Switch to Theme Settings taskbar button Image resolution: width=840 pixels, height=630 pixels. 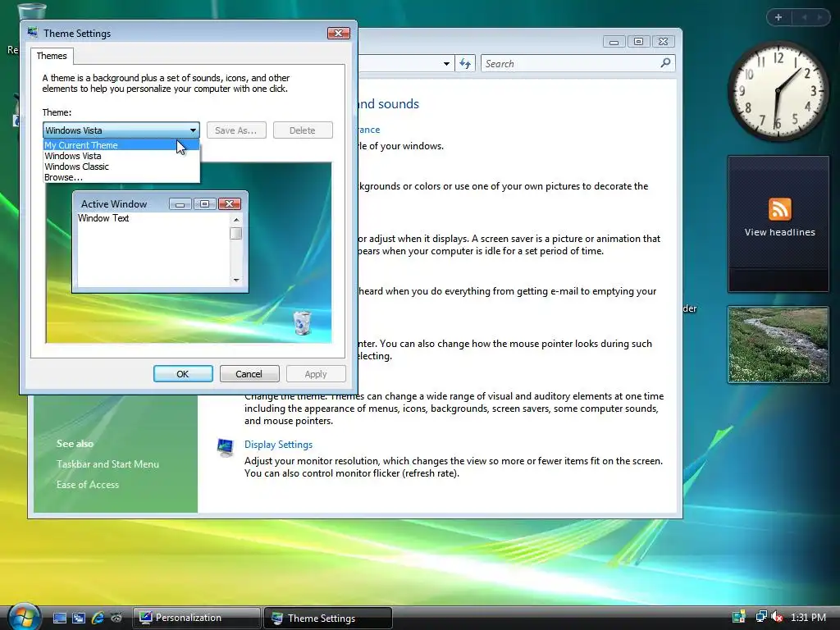click(328, 619)
